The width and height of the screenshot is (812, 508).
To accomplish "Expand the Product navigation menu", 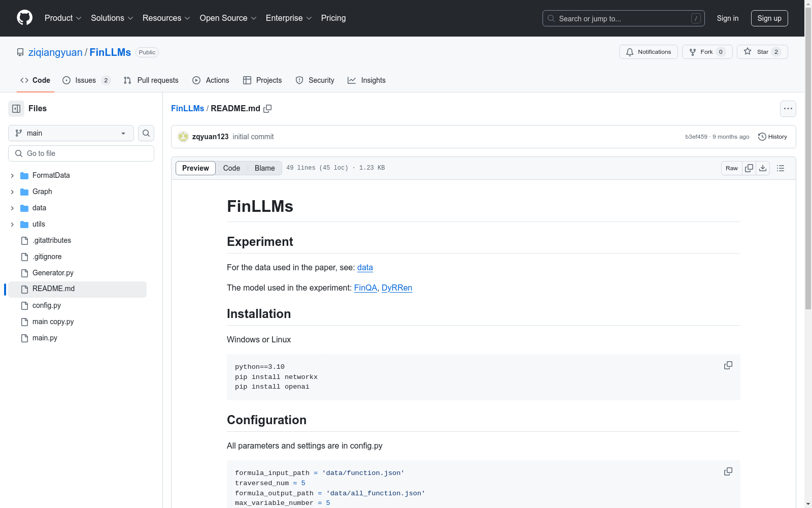I will pos(63,18).
